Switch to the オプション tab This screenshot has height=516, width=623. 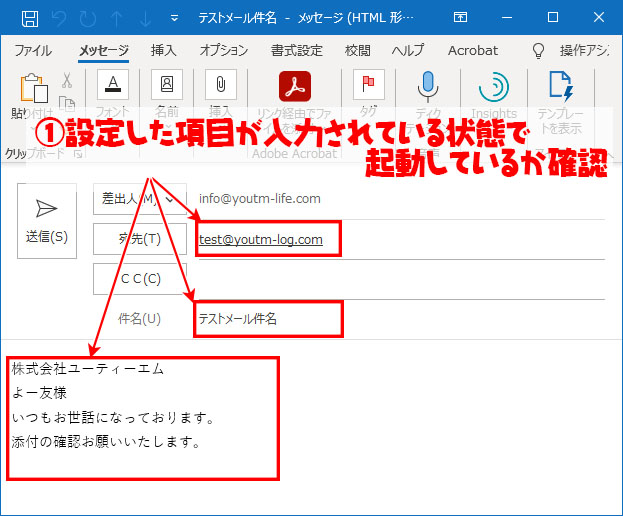(224, 51)
